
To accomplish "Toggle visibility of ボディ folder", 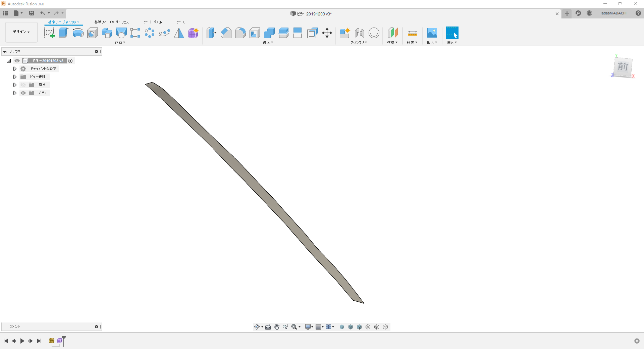I will point(23,93).
